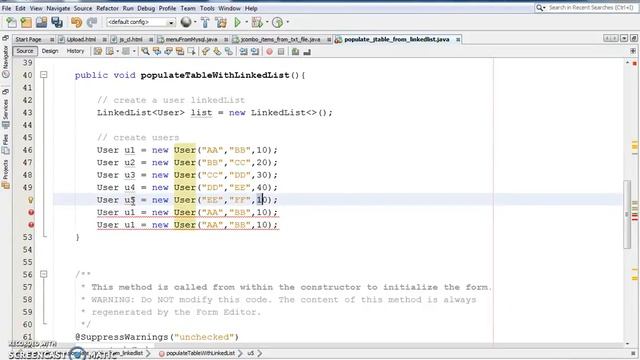The height and width of the screenshot is (360, 640).
Task: Click the Clean and Build icon
Action: click(221, 22)
